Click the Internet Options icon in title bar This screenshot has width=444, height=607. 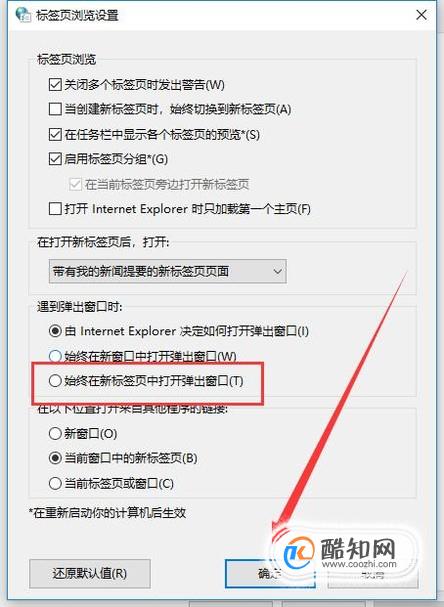pos(23,14)
